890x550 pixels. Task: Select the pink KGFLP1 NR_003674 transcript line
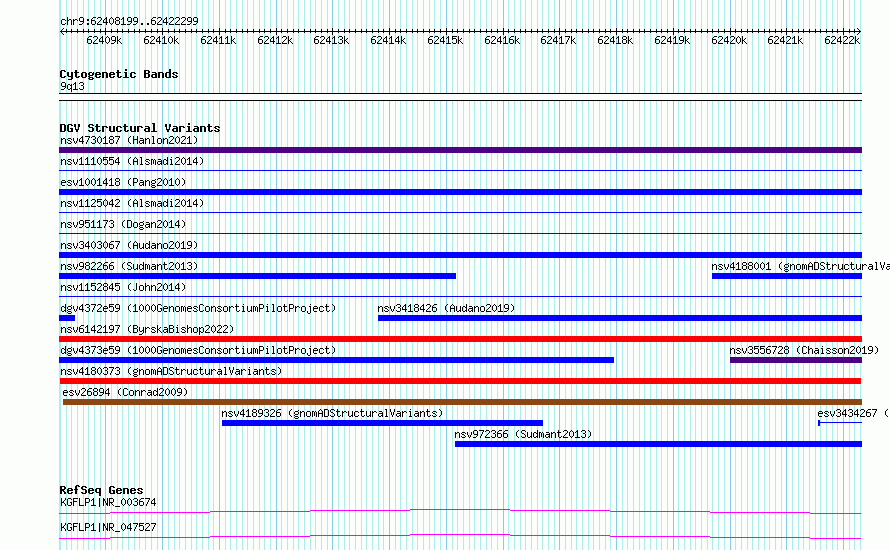460,512
